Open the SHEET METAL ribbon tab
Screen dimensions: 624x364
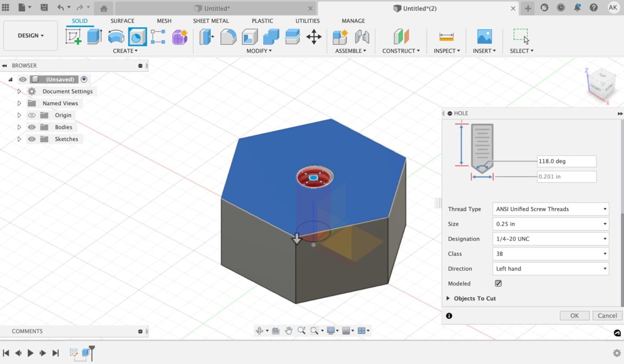(211, 21)
